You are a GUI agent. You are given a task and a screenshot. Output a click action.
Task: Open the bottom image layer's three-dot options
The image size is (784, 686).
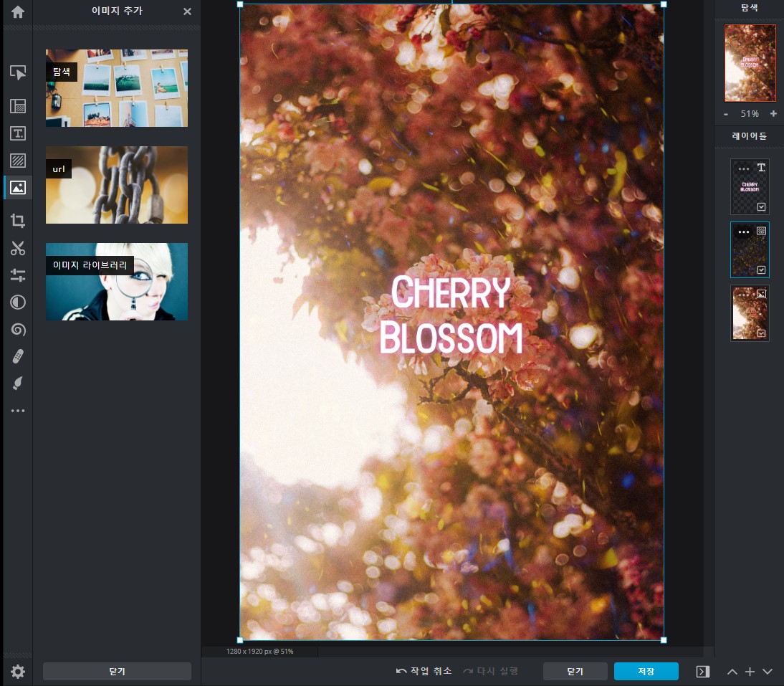click(x=743, y=295)
